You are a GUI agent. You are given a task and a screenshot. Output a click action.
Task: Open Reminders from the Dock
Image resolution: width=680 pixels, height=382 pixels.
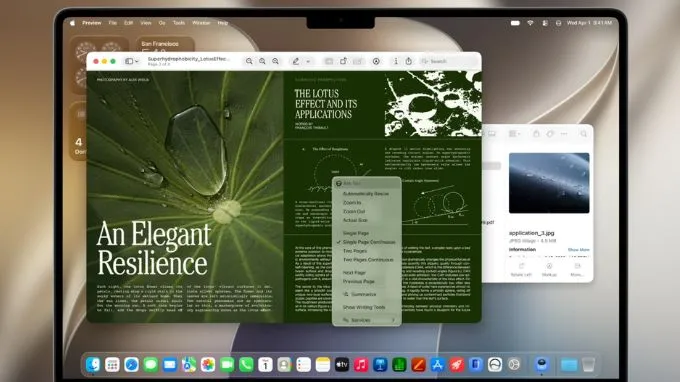[303, 365]
